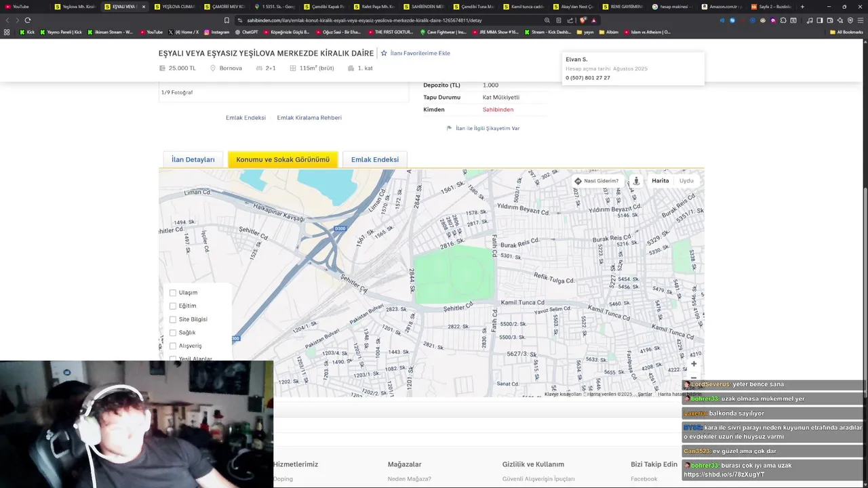This screenshot has width=868, height=488.
Task: Reload the page with the refresh icon
Action: [27, 20]
